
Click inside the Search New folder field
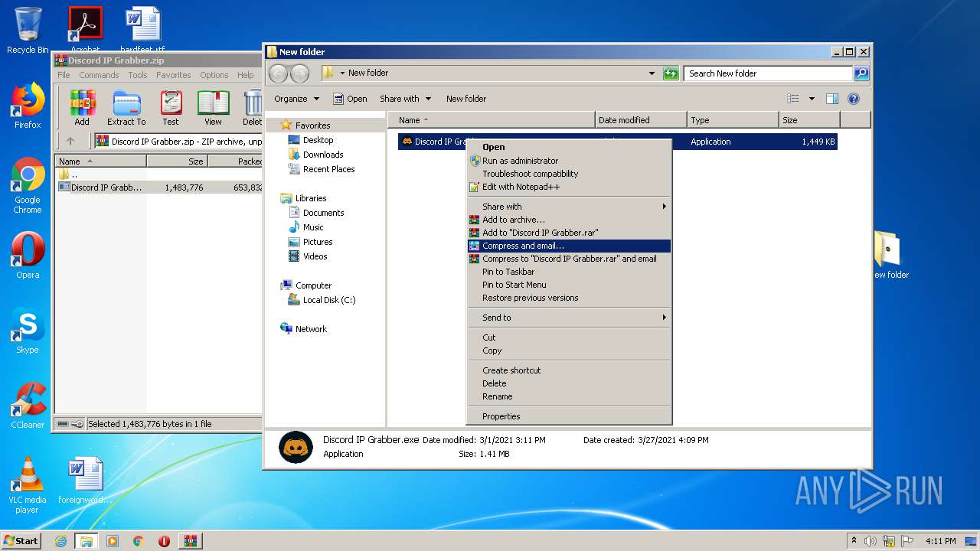[767, 73]
